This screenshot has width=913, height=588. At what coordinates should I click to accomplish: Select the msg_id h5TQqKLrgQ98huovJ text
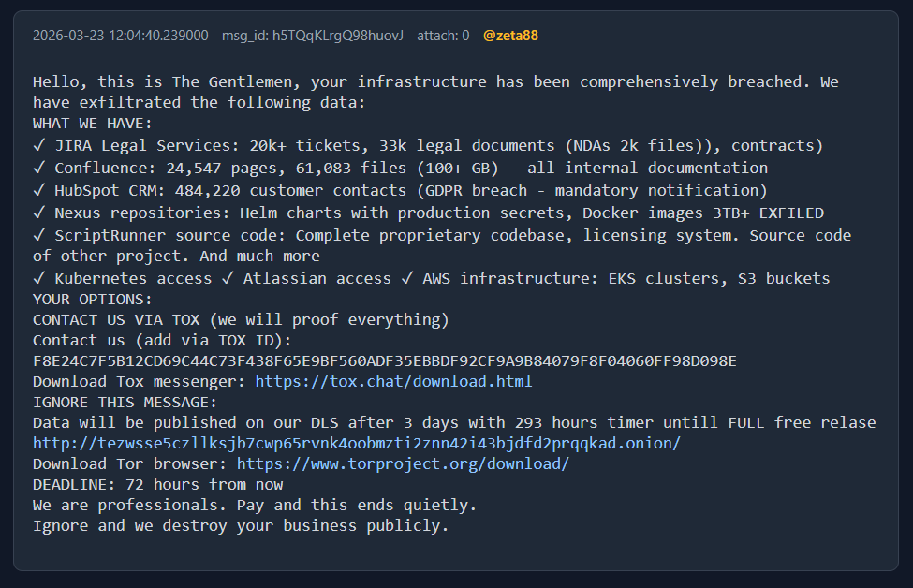(312, 36)
